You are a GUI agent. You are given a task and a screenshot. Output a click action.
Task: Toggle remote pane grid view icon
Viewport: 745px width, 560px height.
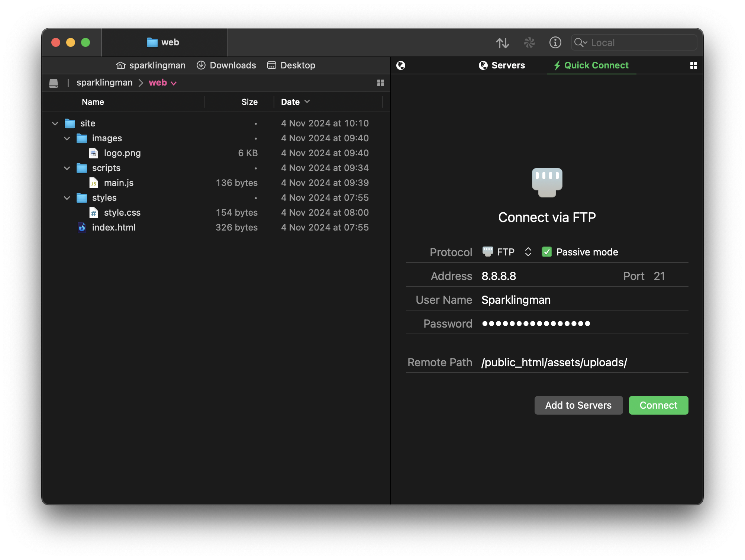pos(693,65)
